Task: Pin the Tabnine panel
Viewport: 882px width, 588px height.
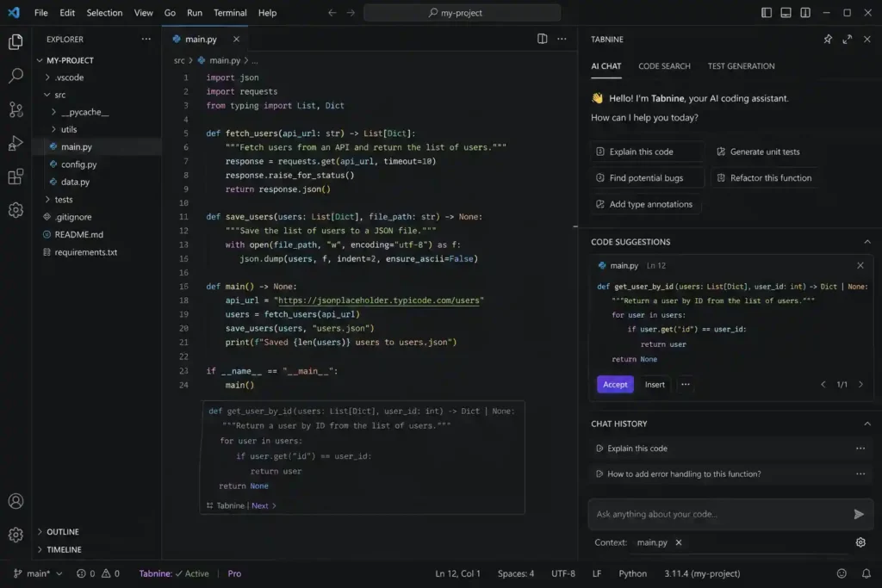Action: pos(828,39)
